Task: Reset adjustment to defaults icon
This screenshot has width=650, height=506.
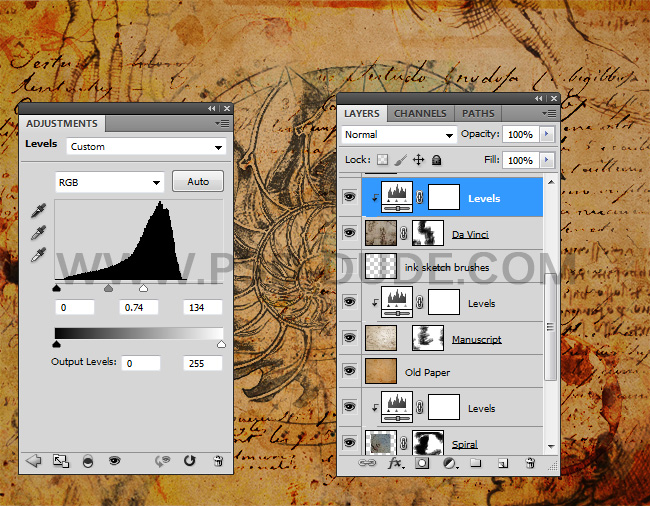Action: 189,460
